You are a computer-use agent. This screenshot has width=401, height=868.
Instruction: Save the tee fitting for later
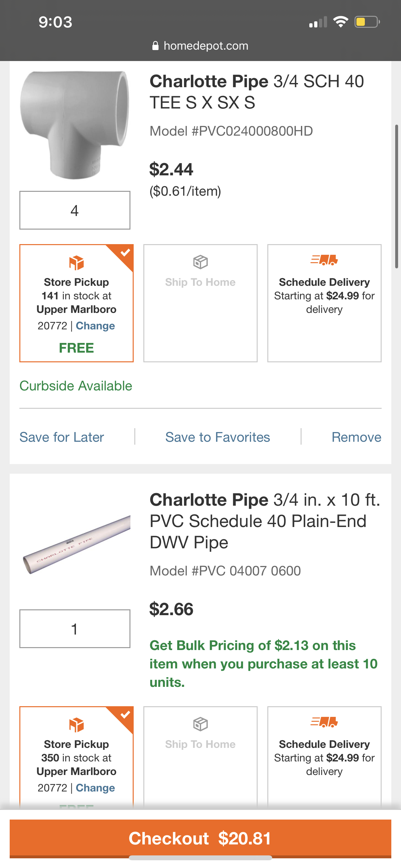pyautogui.click(x=62, y=437)
